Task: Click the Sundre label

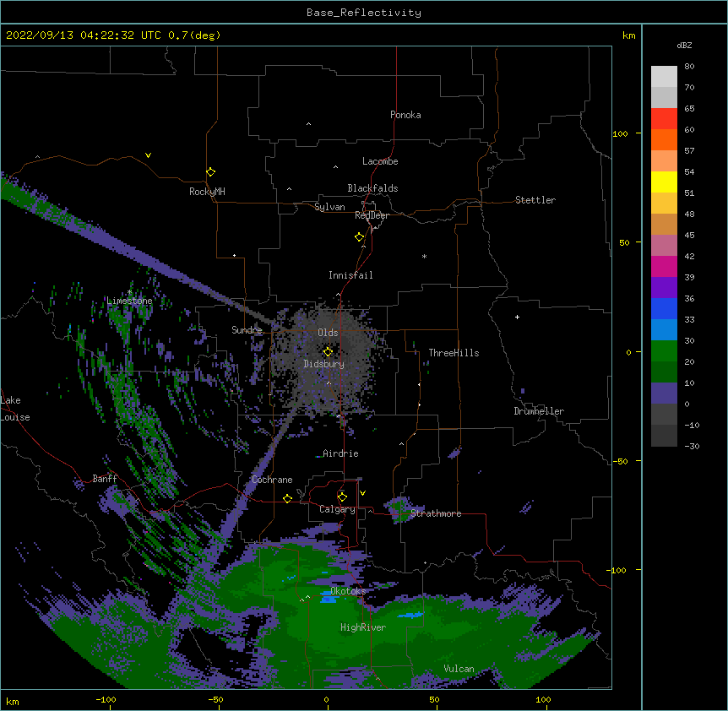Action: [x=247, y=330]
